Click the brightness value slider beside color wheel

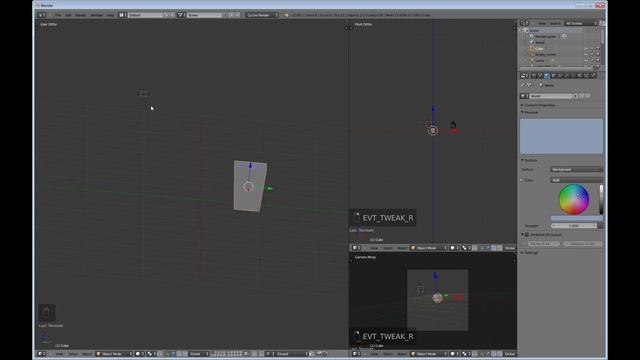click(x=601, y=199)
